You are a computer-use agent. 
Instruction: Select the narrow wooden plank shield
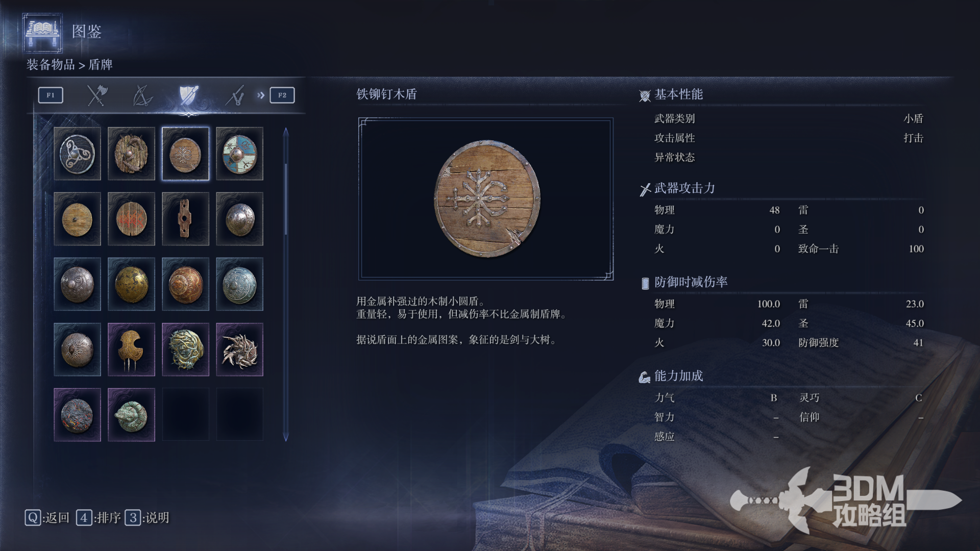pos(185,219)
